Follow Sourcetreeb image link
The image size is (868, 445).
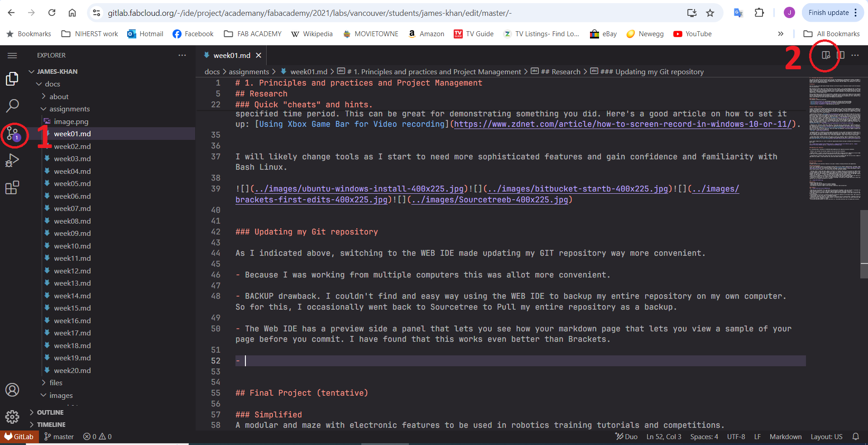coord(489,200)
